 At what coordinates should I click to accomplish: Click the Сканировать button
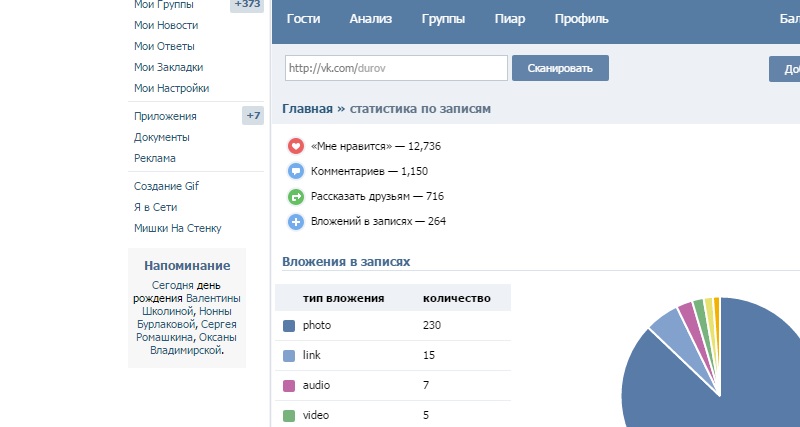point(560,68)
